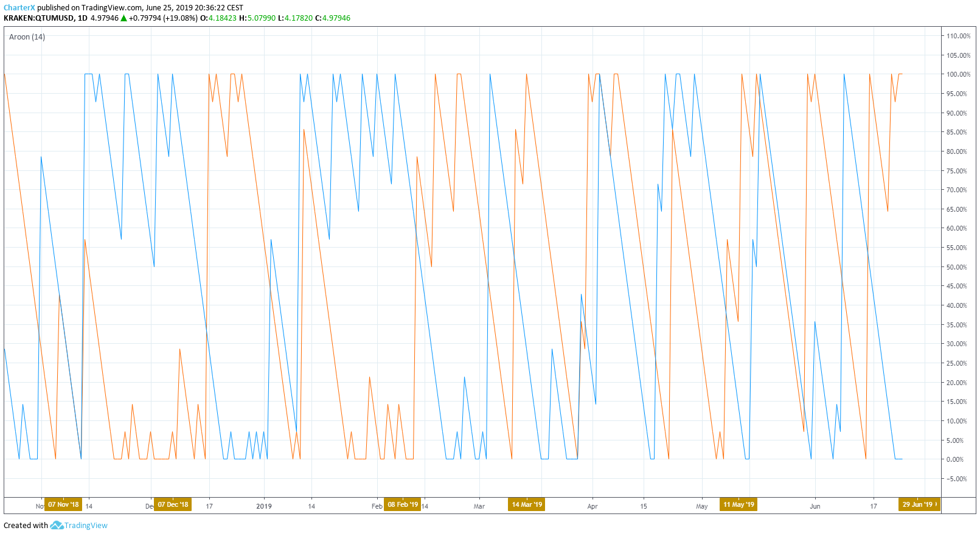Image resolution: width=980 pixels, height=536 pixels.
Task: Click the Jun time axis label
Action: point(815,506)
